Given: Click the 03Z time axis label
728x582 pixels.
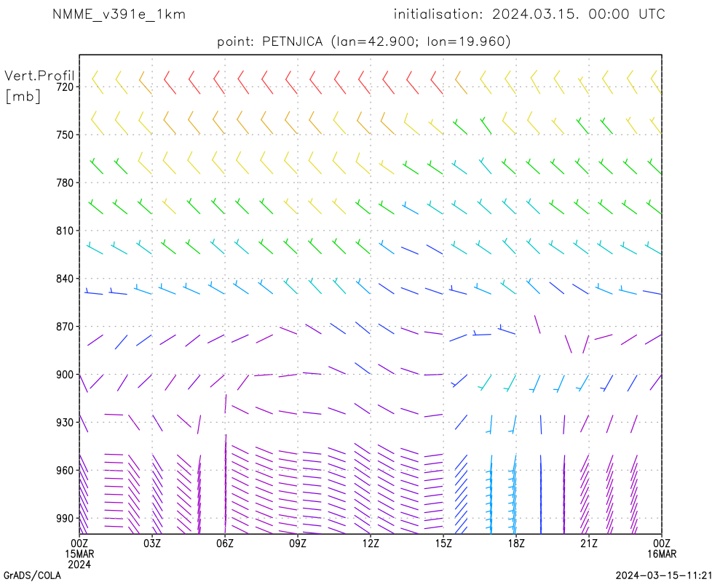Looking at the screenshot, I should (x=152, y=543).
